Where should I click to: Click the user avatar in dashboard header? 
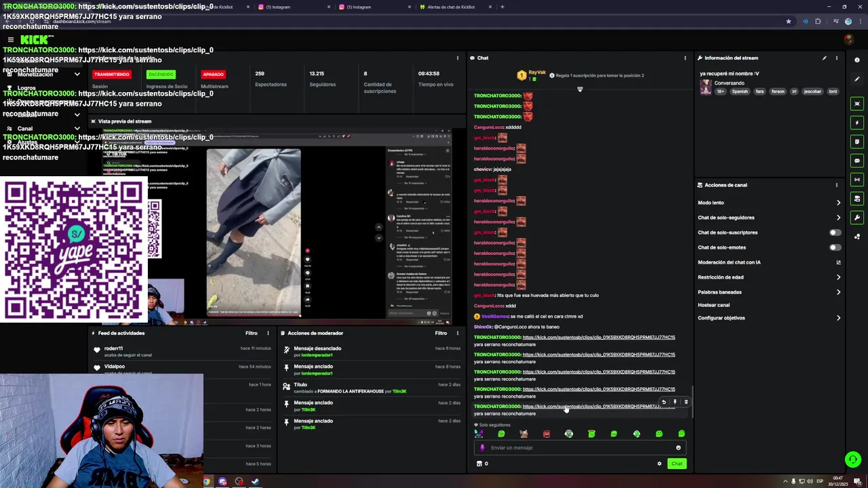click(848, 40)
